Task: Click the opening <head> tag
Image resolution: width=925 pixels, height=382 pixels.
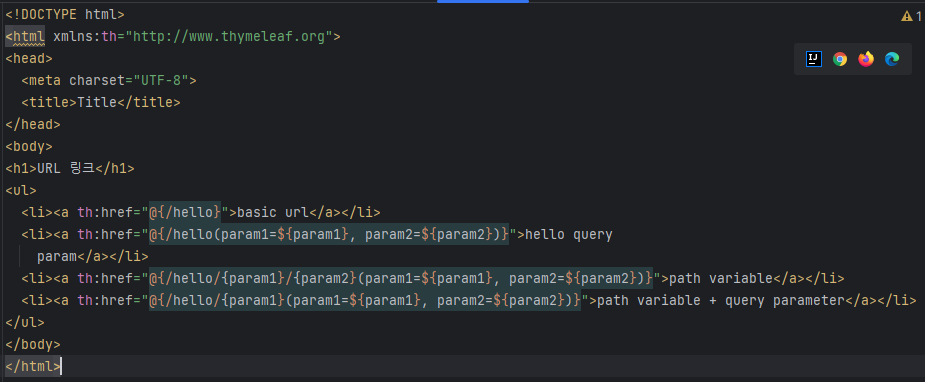Action: 29,58
